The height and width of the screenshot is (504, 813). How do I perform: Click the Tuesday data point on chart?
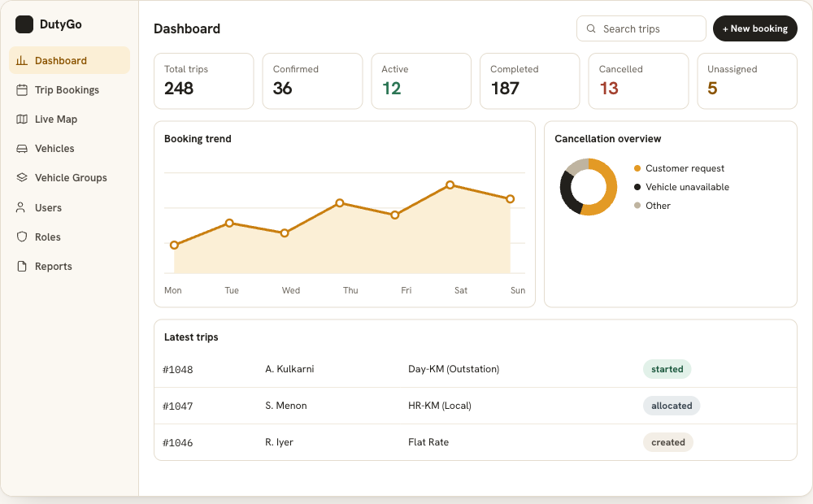[229, 223]
